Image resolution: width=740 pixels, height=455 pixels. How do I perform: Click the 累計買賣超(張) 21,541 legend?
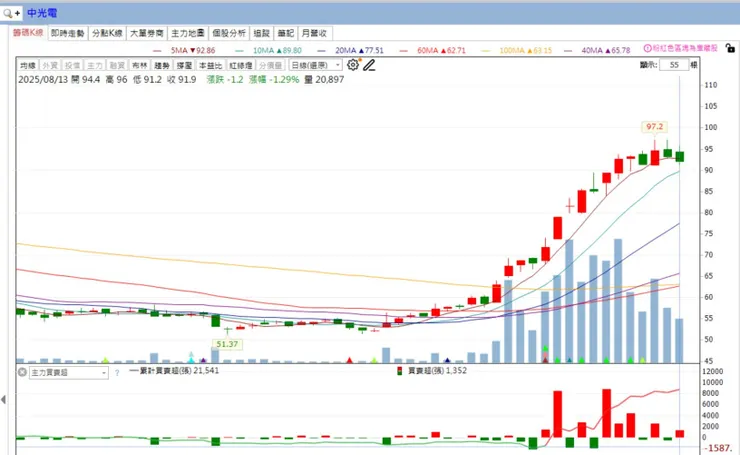174,371
